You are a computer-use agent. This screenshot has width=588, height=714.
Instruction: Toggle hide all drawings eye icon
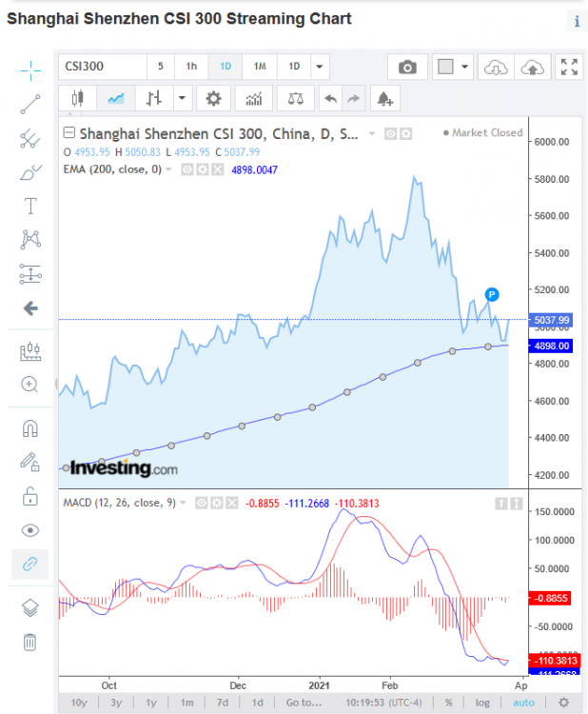click(30, 530)
